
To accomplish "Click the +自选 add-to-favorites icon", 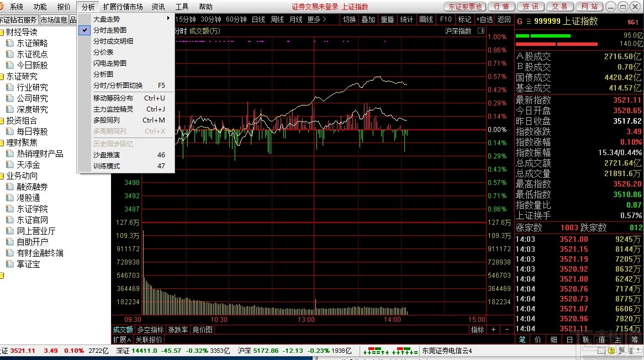I will [485, 18].
